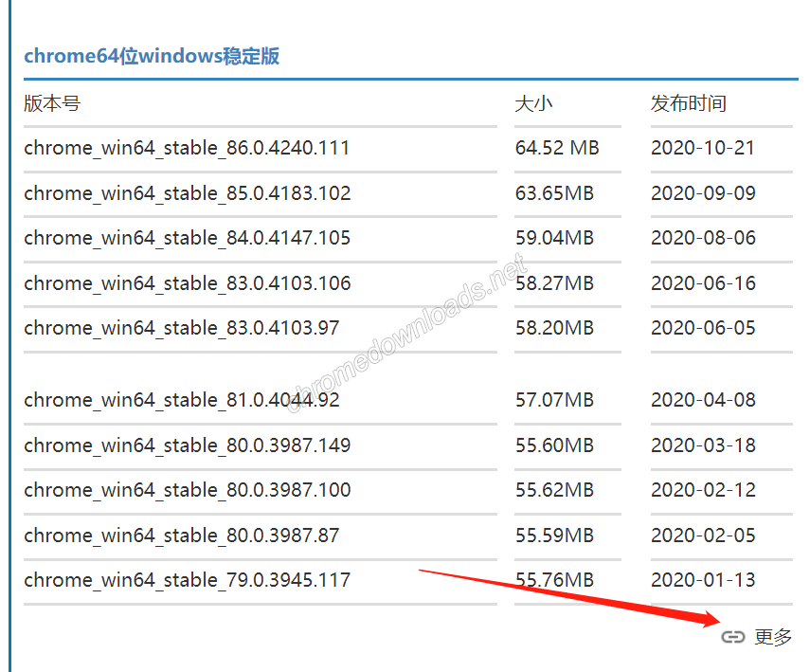This screenshot has height=672, width=810.
Task: Click the 2020-04-08 release date
Action: (703, 400)
